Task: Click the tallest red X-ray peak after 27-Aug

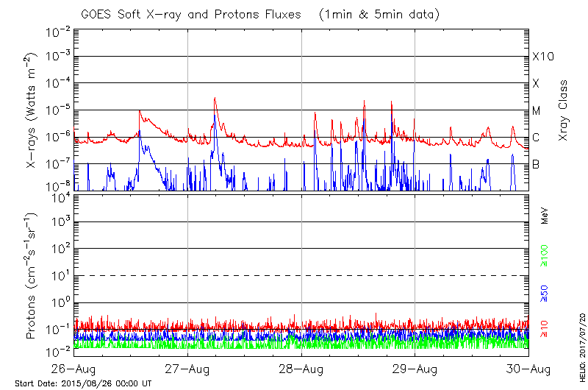Action: coord(215,99)
